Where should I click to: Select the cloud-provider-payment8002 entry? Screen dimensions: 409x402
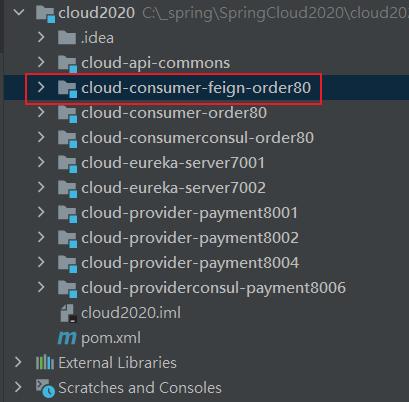coord(190,238)
